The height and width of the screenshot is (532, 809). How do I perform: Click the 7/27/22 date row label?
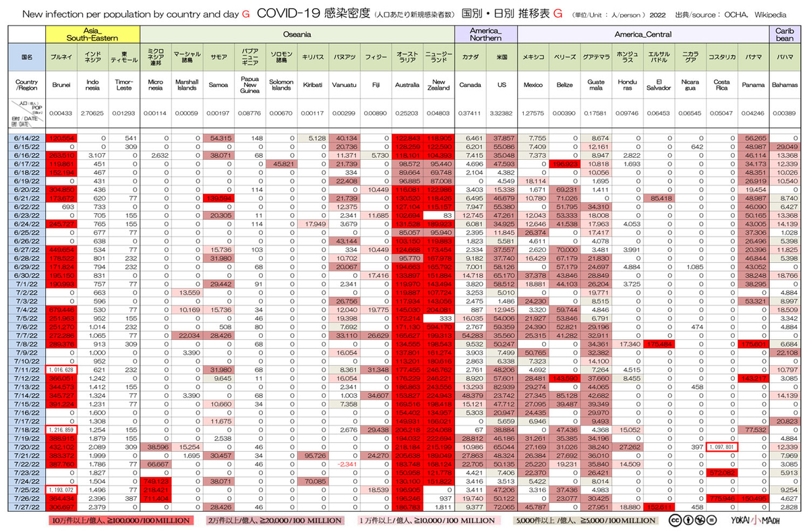tap(27, 506)
